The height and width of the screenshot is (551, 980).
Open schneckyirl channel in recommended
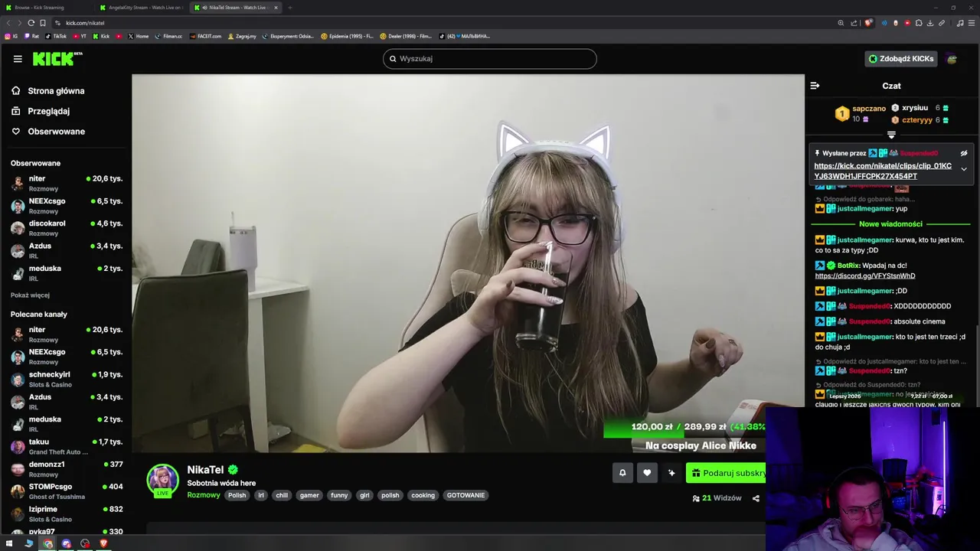[66, 380]
